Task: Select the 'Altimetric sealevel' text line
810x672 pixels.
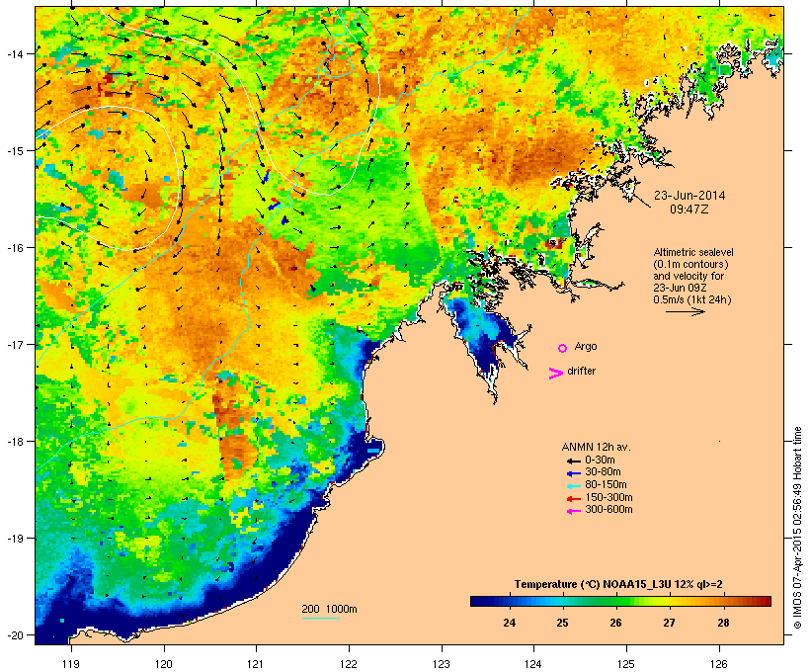Action: pos(693,252)
